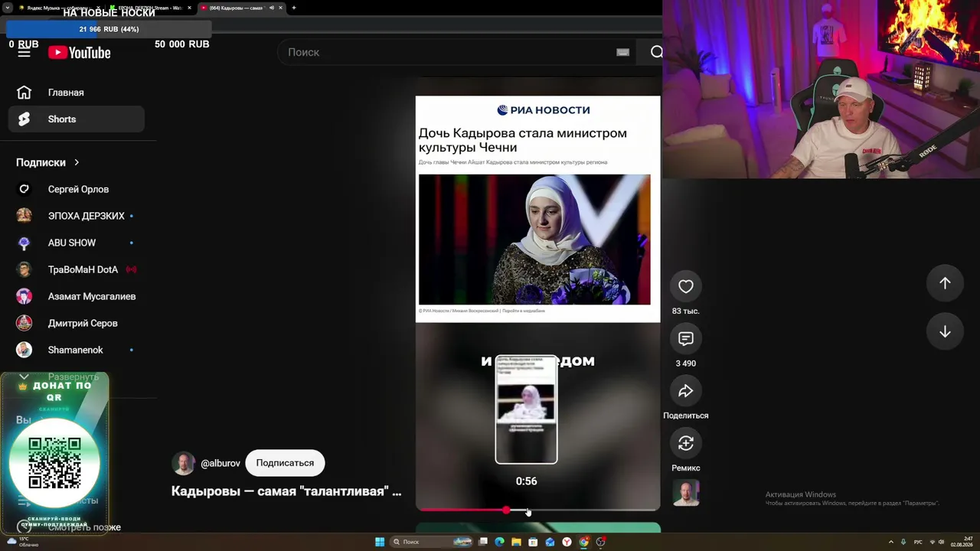Launch Microsoft Edge from the taskbar
The height and width of the screenshot is (551, 980).
point(499,542)
